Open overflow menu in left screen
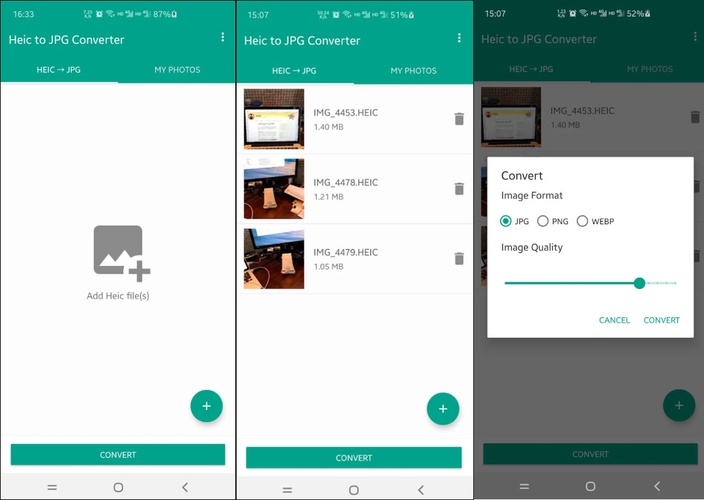Screen dimensions: 704x500 223,37
